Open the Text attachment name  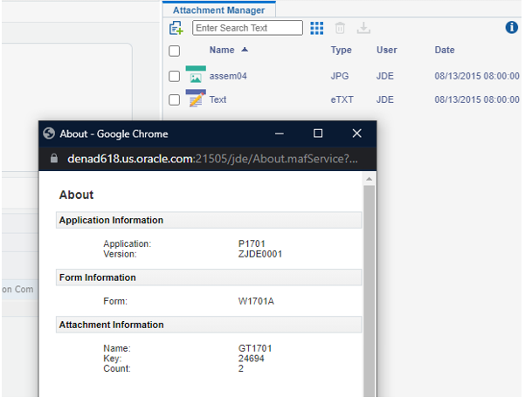218,99
